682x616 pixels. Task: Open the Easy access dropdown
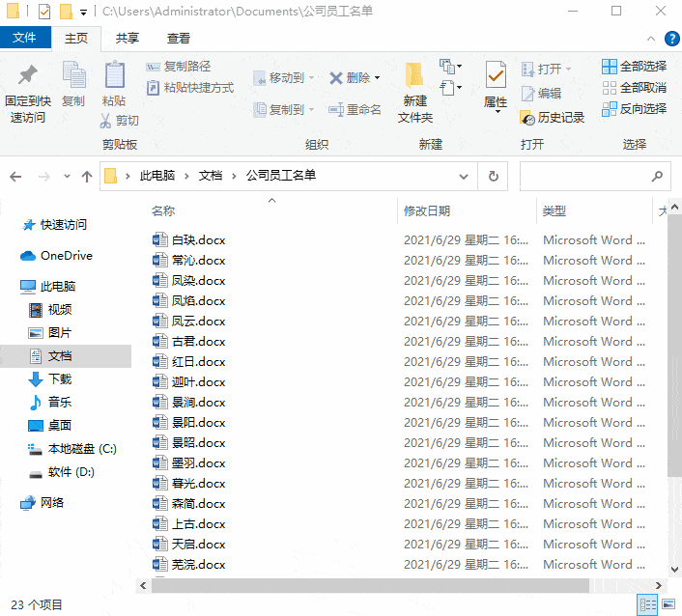(450, 88)
